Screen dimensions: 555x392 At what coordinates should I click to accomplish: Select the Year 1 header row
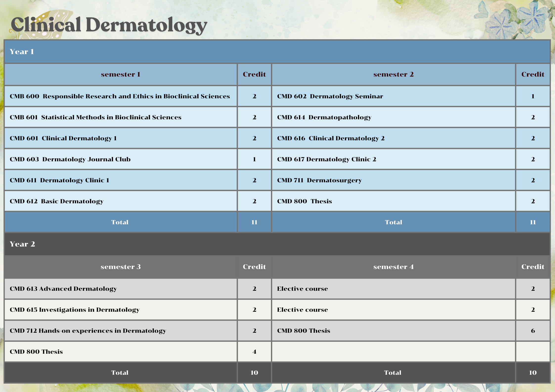[x=22, y=52]
